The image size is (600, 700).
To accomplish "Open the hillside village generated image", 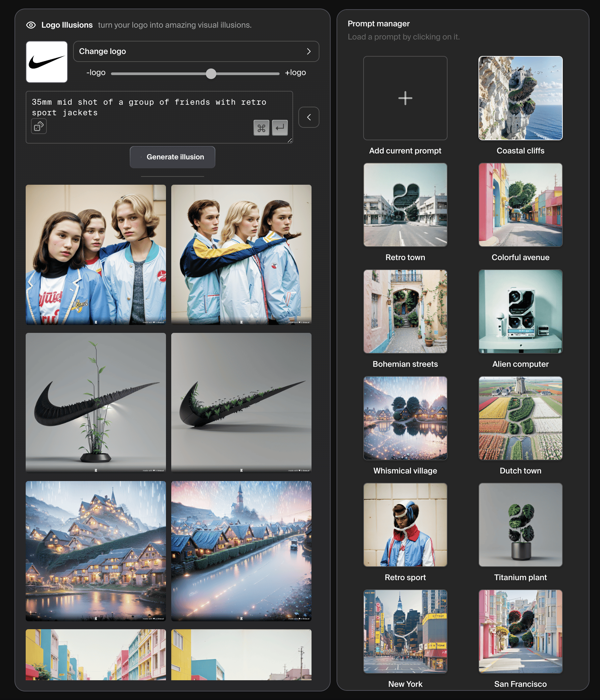I will click(x=96, y=551).
